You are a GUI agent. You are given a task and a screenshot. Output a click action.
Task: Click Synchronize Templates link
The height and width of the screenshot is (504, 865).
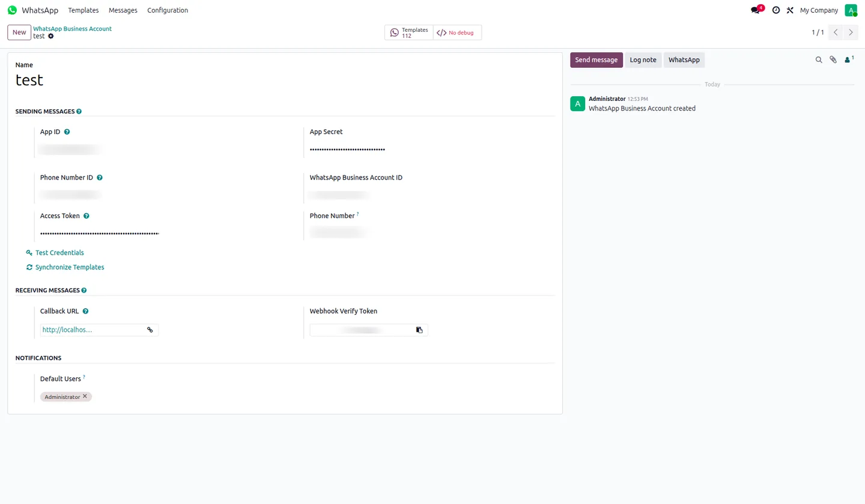pyautogui.click(x=65, y=267)
